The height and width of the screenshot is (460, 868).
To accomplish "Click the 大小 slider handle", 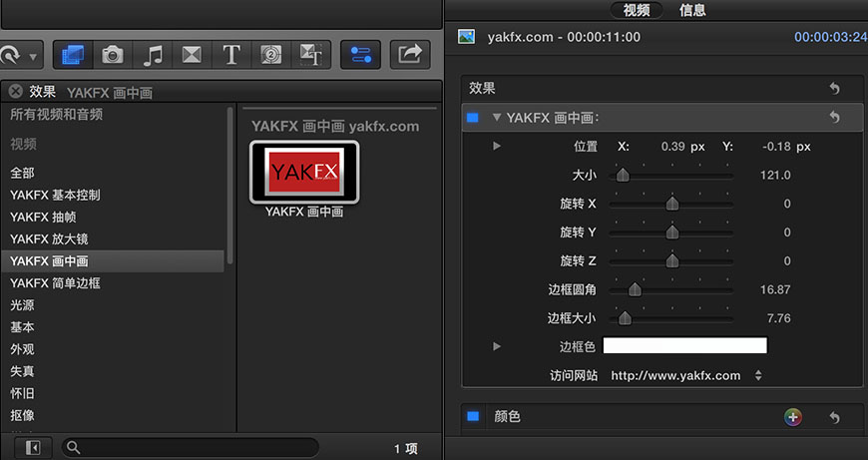I will click(x=623, y=176).
